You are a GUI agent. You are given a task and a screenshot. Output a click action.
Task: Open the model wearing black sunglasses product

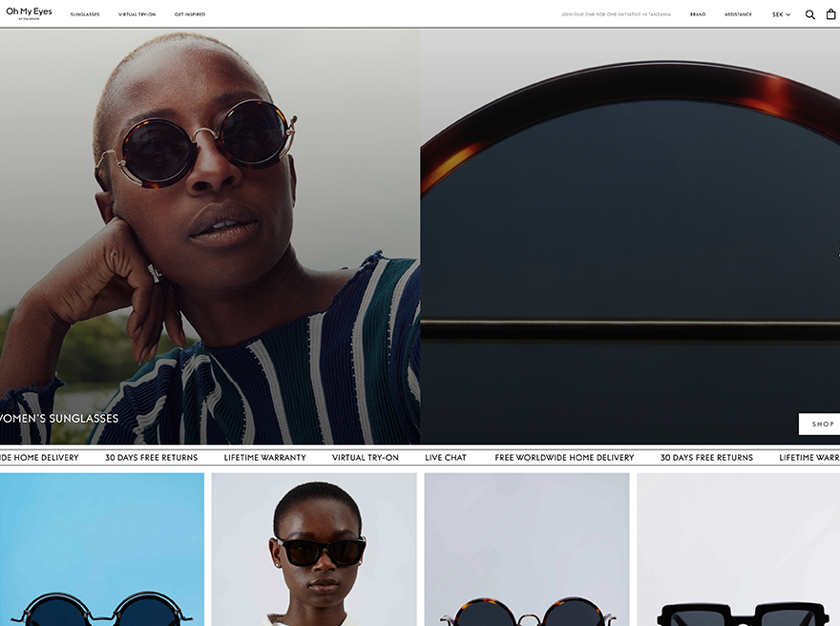click(x=314, y=550)
